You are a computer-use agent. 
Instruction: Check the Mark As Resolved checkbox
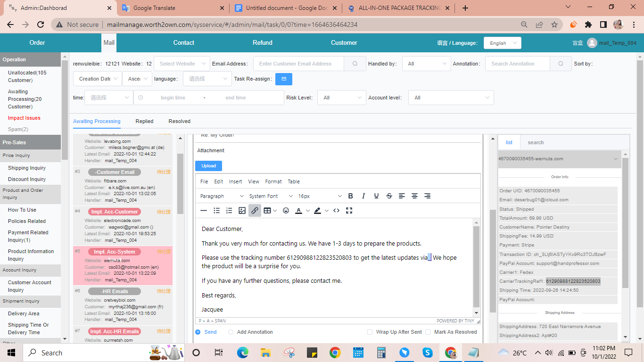(x=428, y=332)
